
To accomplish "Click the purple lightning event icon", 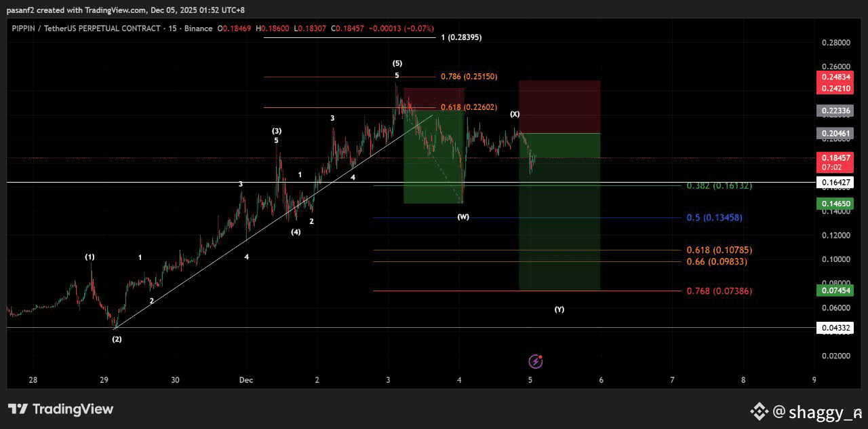I will pos(536,362).
